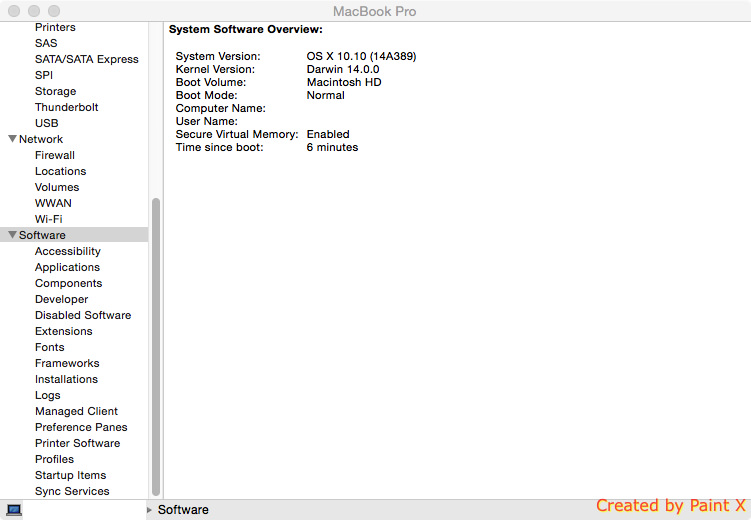Click the Computer Name label
This screenshot has width=751, height=520.
(x=220, y=108)
